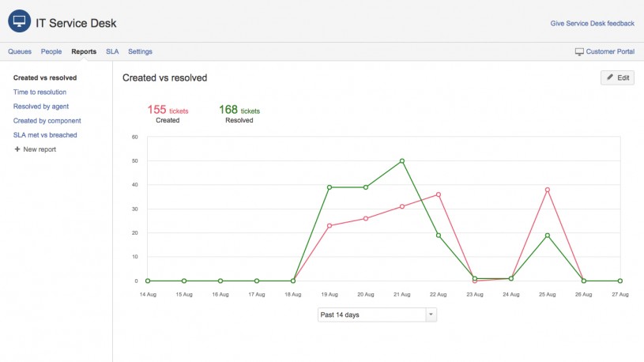Click the red created point on 25 Aug
Viewport: 644px width, 362px height.
tap(548, 190)
